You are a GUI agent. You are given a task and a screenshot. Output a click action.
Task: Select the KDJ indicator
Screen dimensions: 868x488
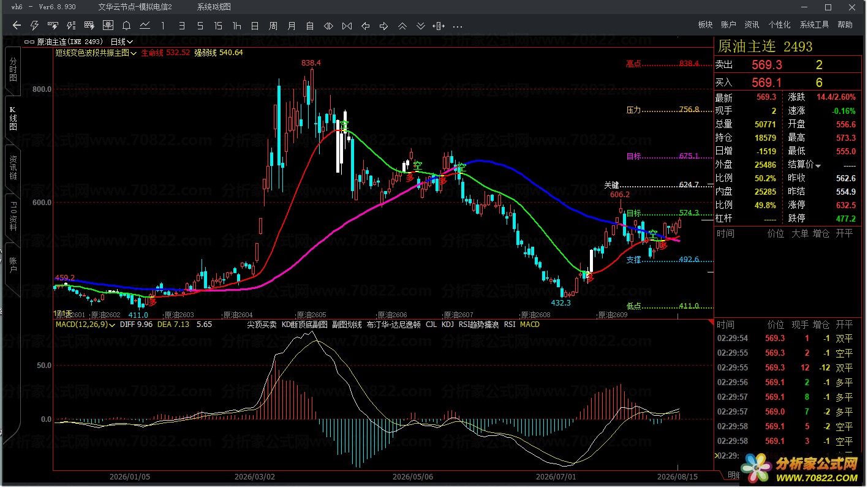click(448, 325)
